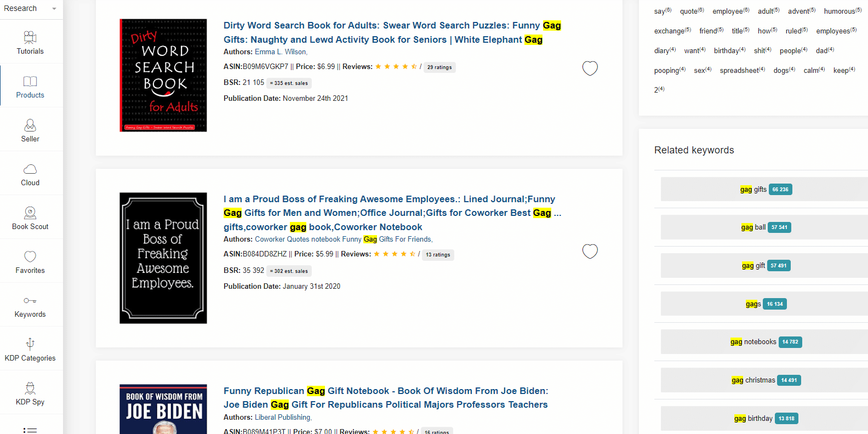868x434 pixels.
Task: Open the Joe Biden Gag Gift Notebook title
Action: click(x=386, y=398)
